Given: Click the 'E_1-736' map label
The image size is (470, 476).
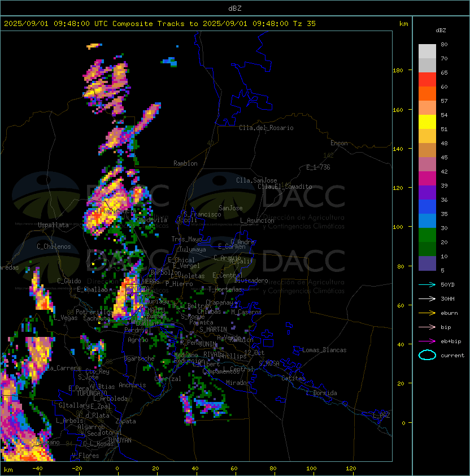Looking at the screenshot, I should (x=318, y=167).
